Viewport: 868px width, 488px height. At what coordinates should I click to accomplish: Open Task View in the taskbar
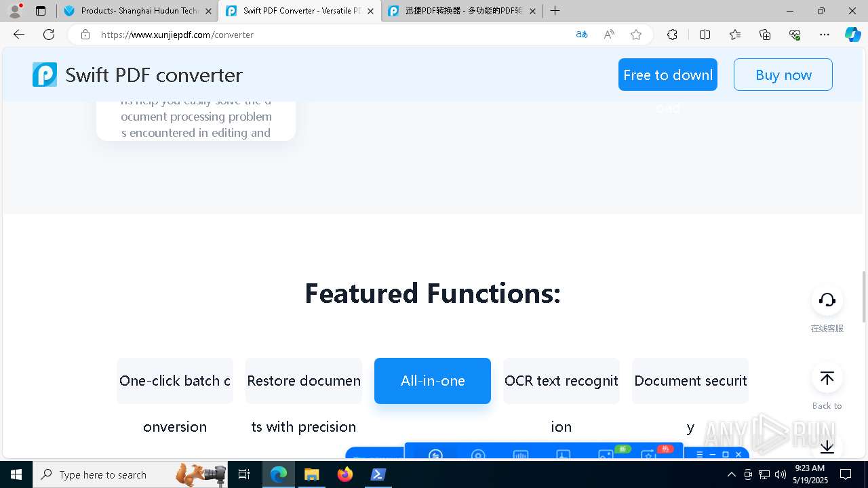pos(244,474)
